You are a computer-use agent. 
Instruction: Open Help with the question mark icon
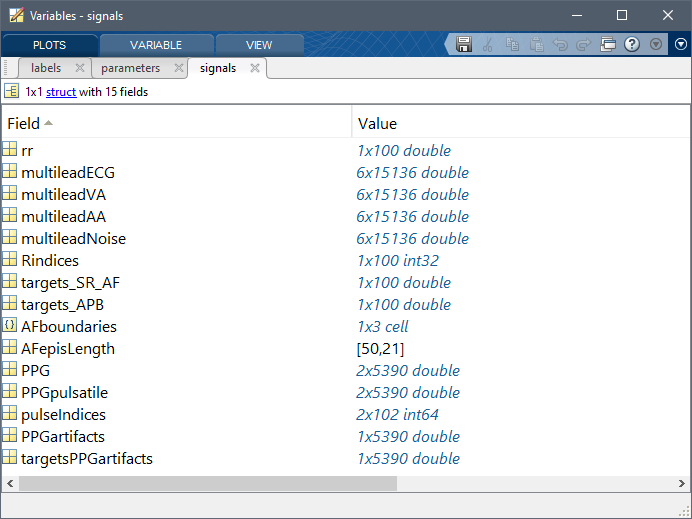[632, 44]
